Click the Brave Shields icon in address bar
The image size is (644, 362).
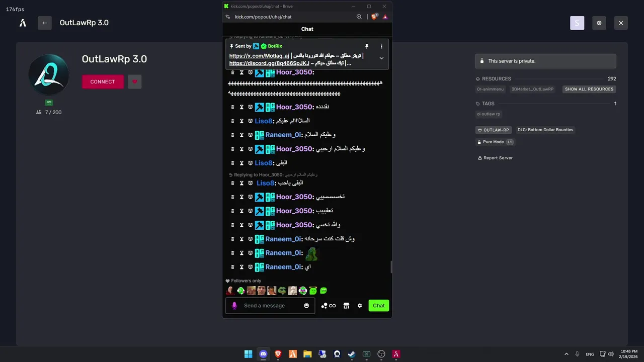[374, 17]
